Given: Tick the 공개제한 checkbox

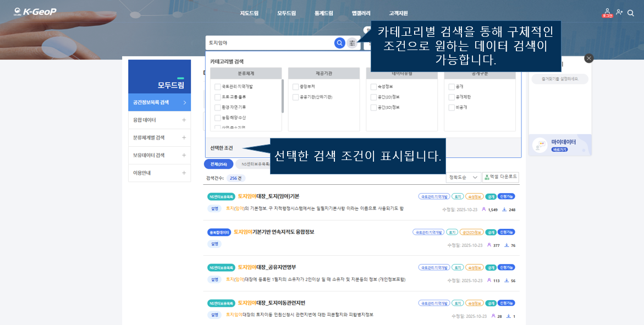Looking at the screenshot, I should point(452,97).
